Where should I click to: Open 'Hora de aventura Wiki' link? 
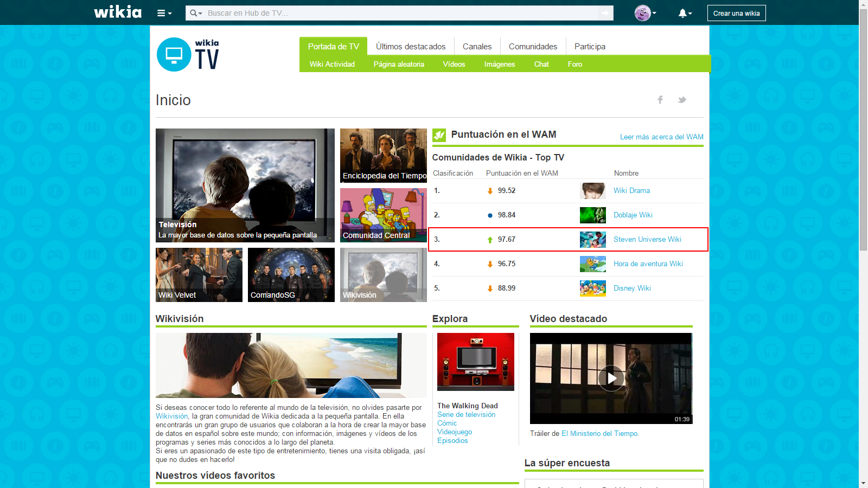coord(648,264)
